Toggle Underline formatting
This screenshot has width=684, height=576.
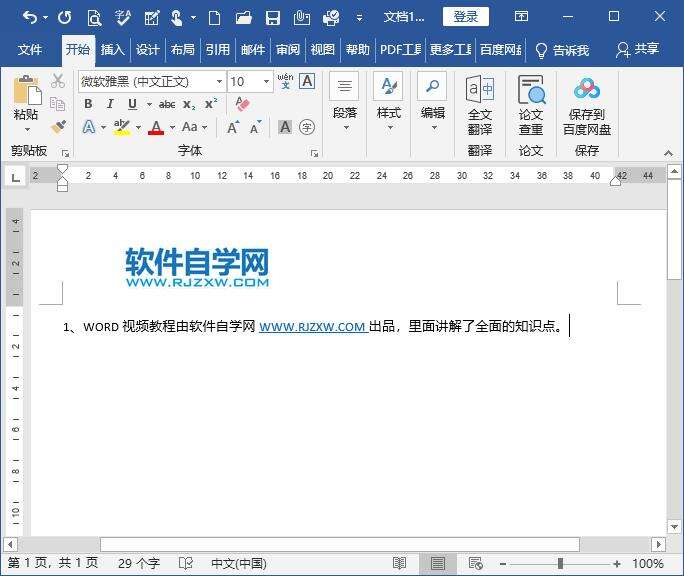pos(133,104)
